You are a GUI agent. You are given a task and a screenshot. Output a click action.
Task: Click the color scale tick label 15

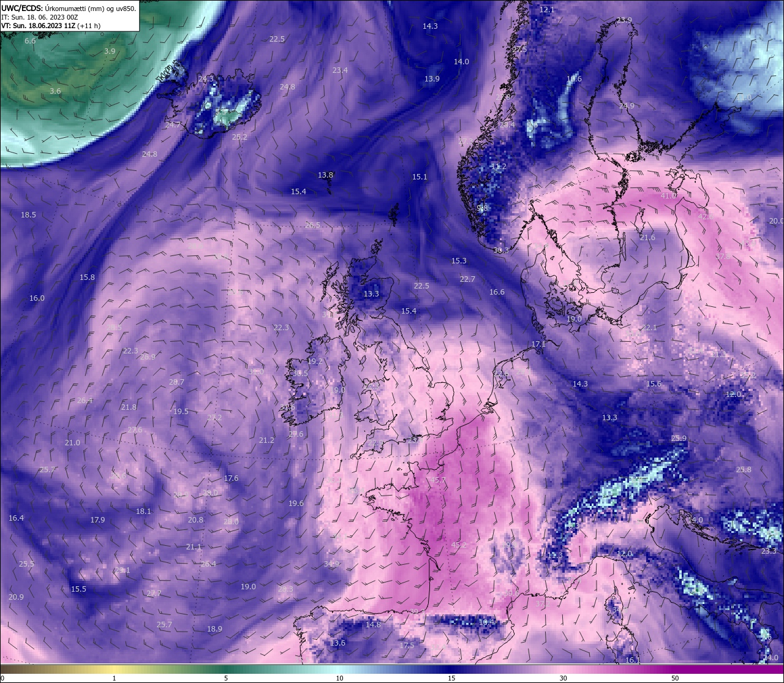(451, 678)
